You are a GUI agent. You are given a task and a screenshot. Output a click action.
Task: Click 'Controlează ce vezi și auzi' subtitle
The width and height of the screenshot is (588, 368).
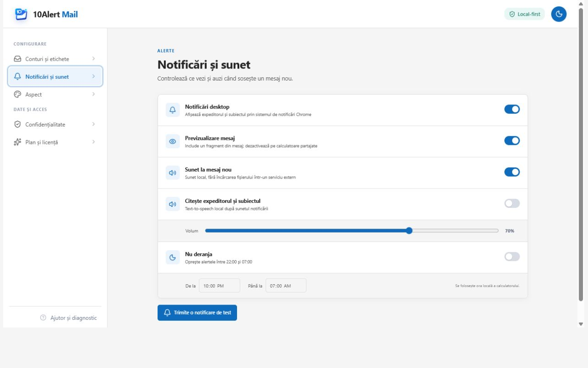[225, 79]
